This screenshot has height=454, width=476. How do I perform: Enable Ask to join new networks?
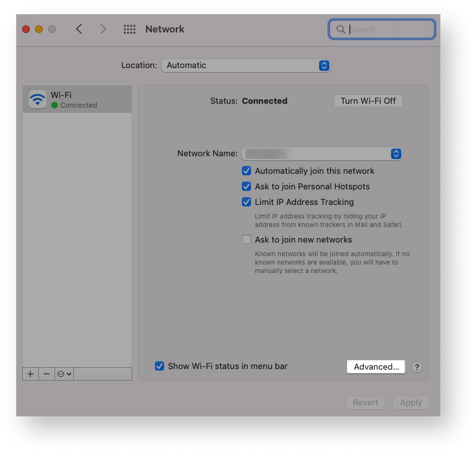point(246,239)
